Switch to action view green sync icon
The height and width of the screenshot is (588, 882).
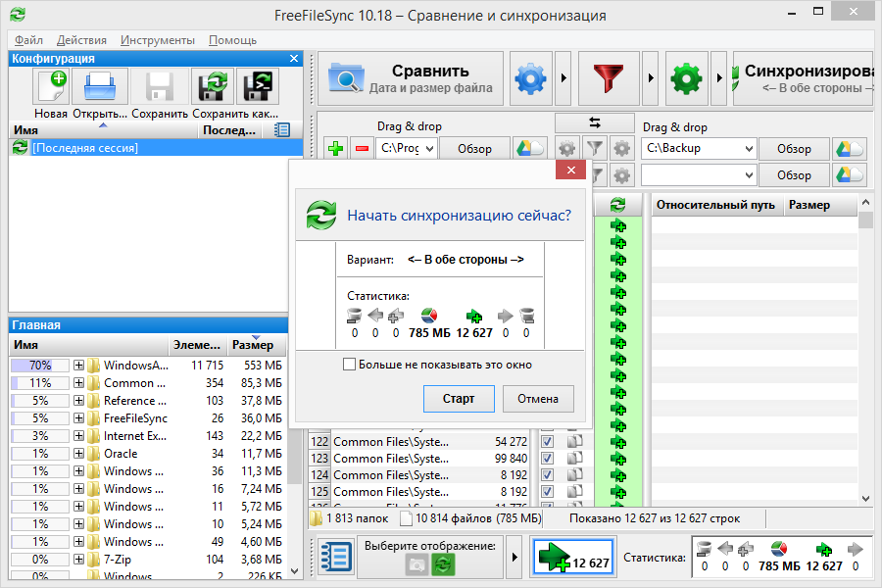coord(443,564)
